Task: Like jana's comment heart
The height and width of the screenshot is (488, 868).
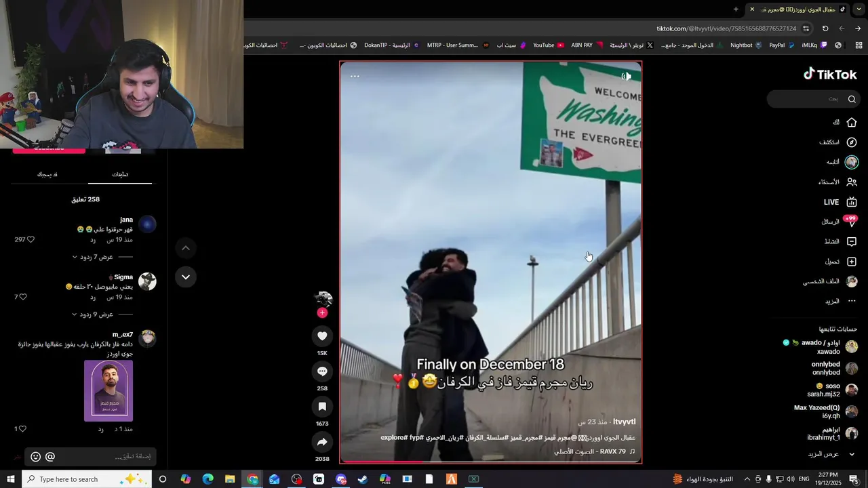Action: click(x=31, y=240)
